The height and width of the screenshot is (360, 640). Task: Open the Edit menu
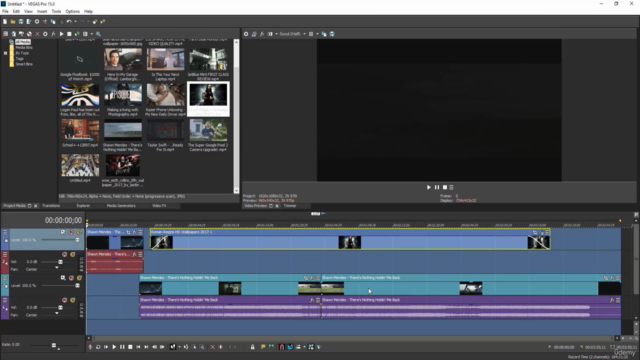point(16,11)
